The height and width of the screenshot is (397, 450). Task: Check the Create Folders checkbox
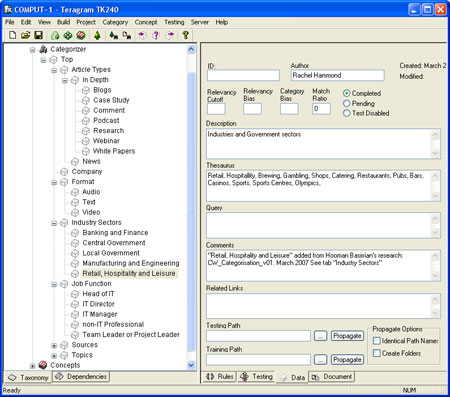coord(377,353)
